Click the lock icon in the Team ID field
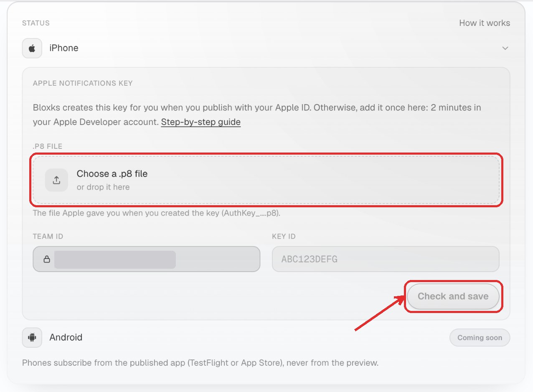This screenshot has width=533, height=392. (x=47, y=260)
